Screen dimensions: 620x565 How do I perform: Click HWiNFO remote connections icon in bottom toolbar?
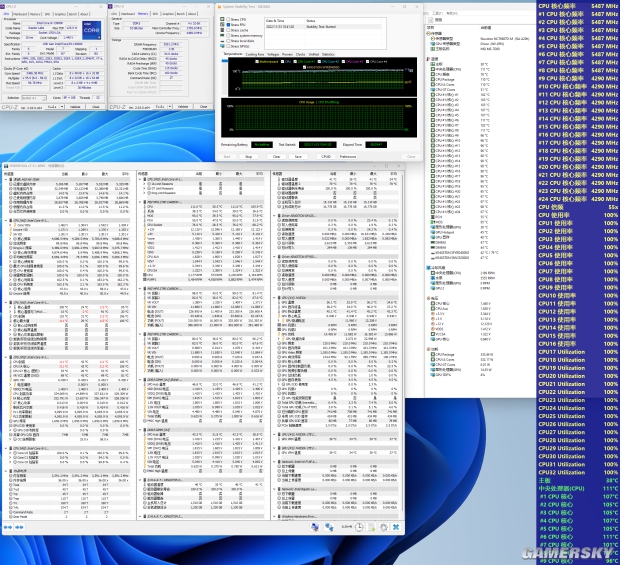(329, 527)
